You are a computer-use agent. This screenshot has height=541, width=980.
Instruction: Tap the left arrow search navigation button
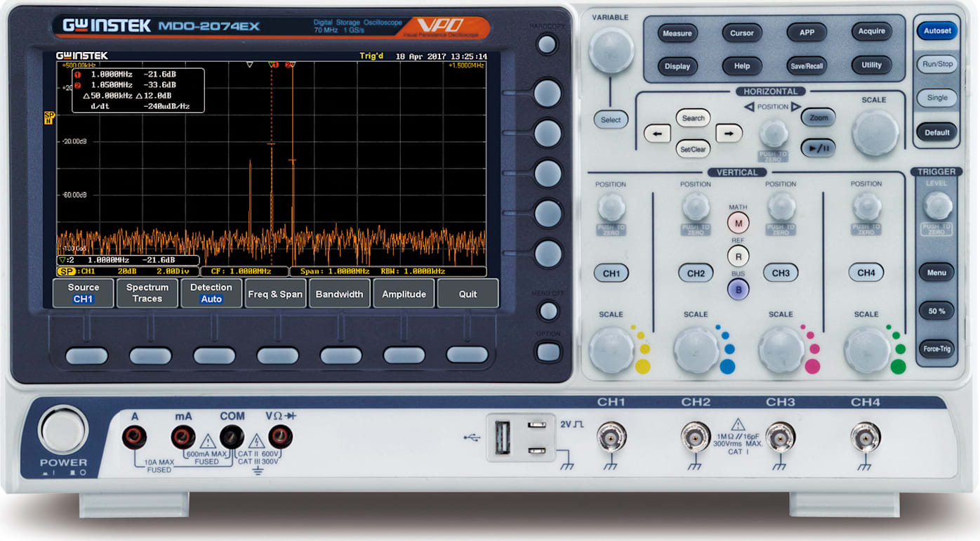coord(657,133)
